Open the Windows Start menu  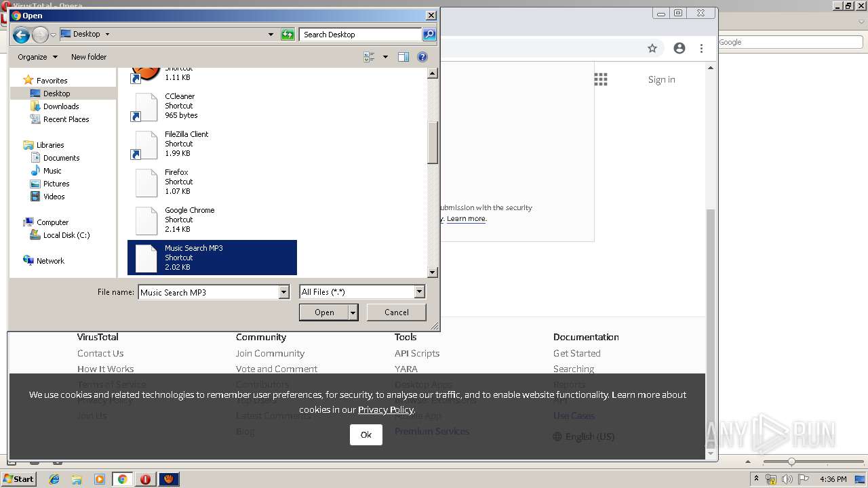pos(18,479)
